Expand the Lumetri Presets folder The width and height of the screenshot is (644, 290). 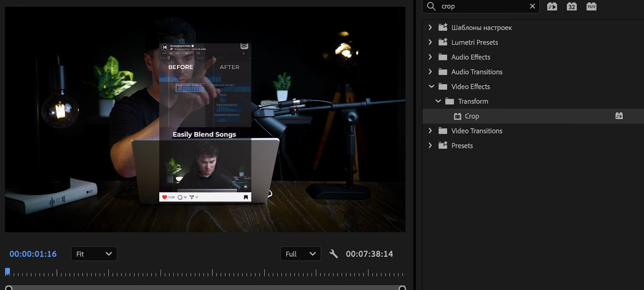pyautogui.click(x=430, y=42)
